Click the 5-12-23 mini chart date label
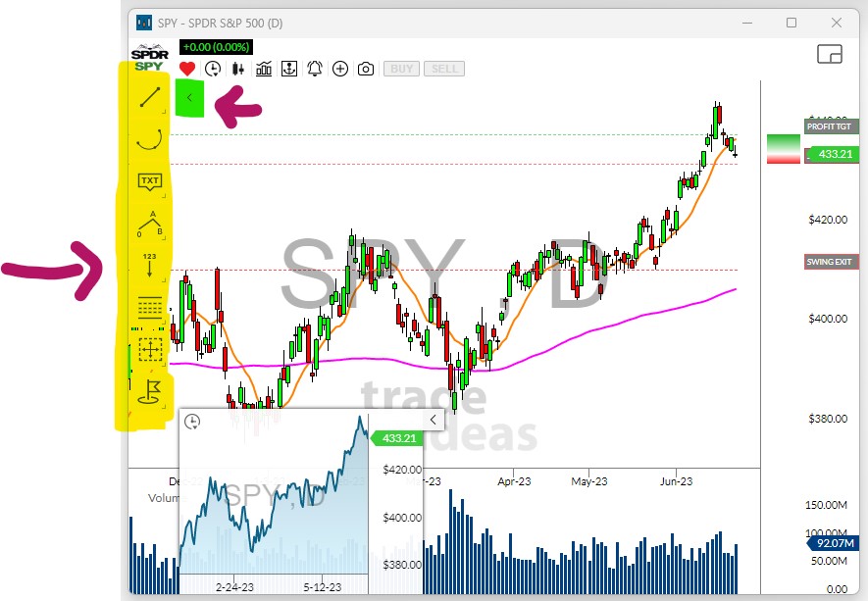 tap(322, 587)
